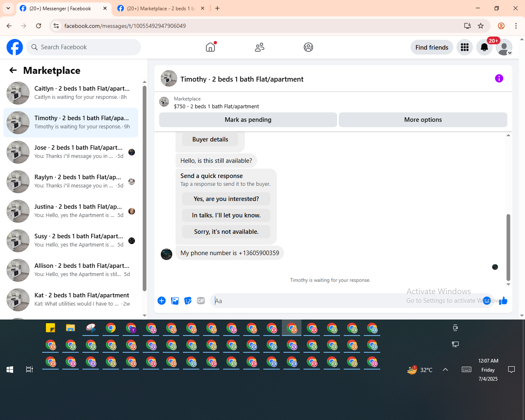Click the message text field Aa
This screenshot has height=420, width=525.
point(346,301)
